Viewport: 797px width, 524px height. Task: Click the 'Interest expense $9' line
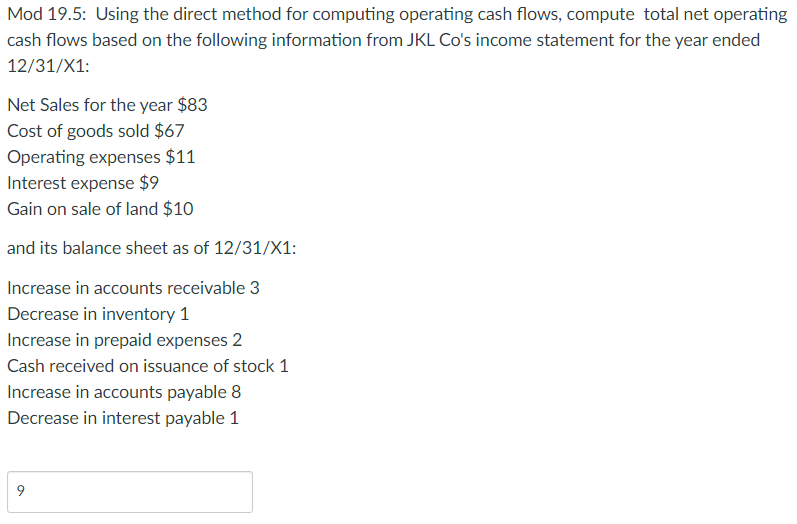(83, 183)
